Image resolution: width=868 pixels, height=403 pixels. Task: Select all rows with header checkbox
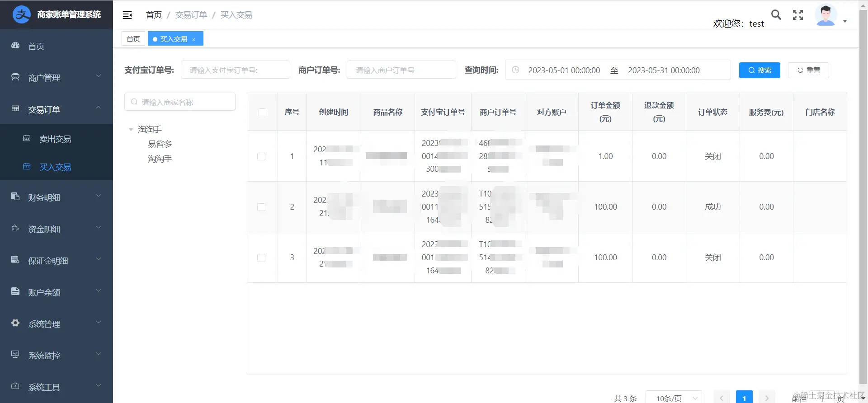point(262,112)
